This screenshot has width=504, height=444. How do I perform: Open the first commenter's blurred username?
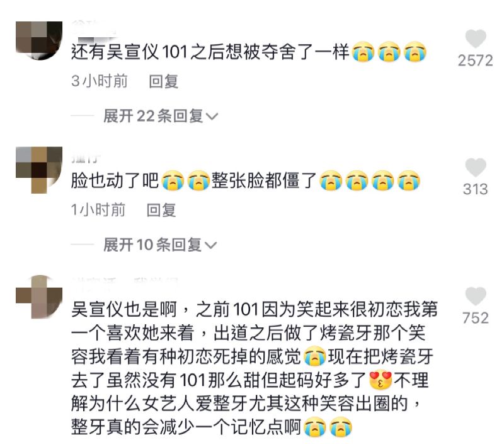tap(94, 27)
